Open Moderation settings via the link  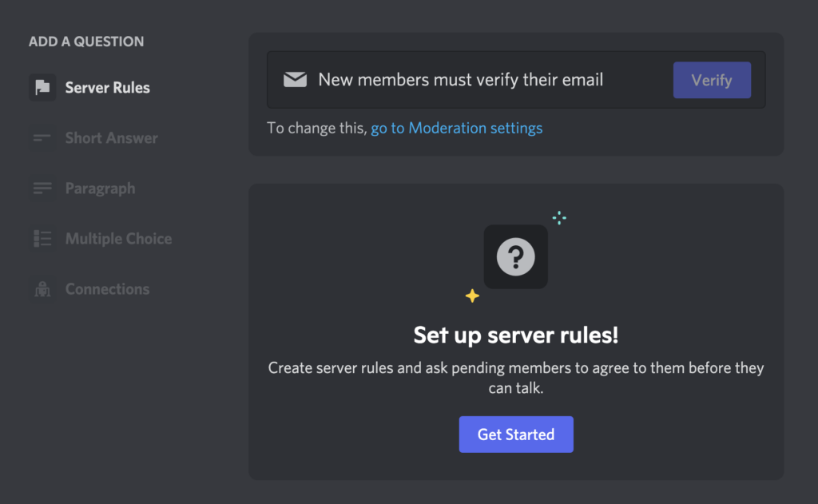[x=457, y=126]
